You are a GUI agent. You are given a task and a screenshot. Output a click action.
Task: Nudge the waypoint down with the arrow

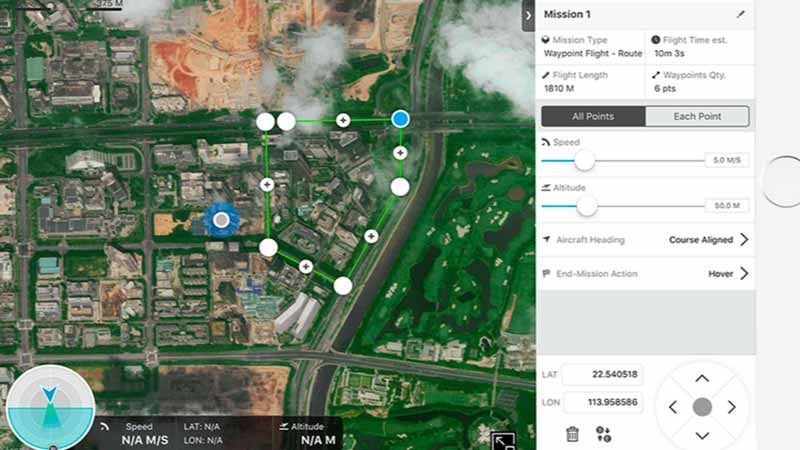click(702, 435)
